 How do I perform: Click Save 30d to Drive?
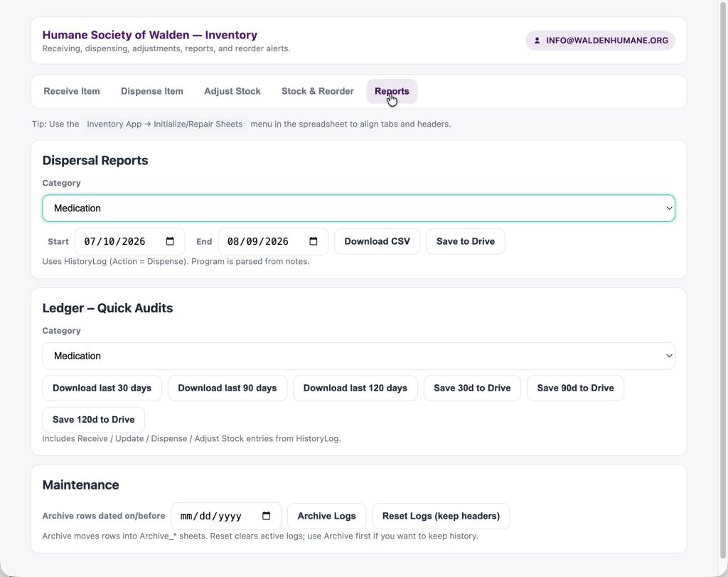pyautogui.click(x=472, y=388)
